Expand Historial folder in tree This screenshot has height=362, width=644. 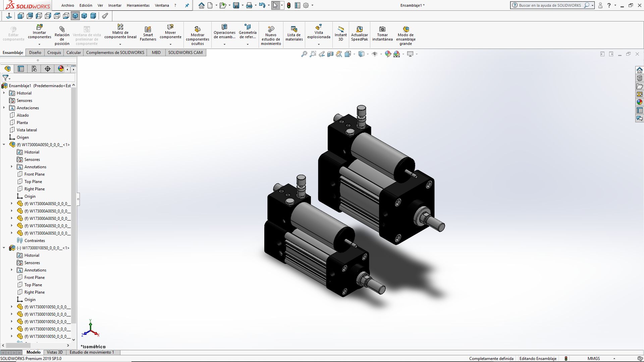[x=4, y=93]
